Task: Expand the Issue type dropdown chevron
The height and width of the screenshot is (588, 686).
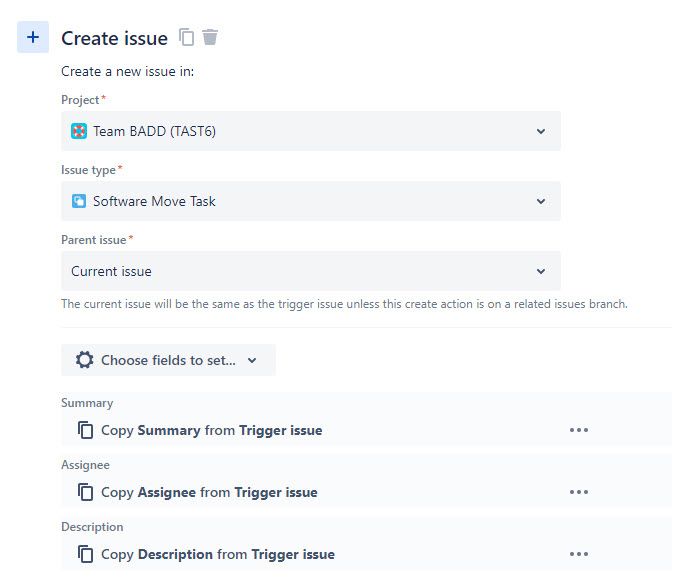Action: point(541,201)
